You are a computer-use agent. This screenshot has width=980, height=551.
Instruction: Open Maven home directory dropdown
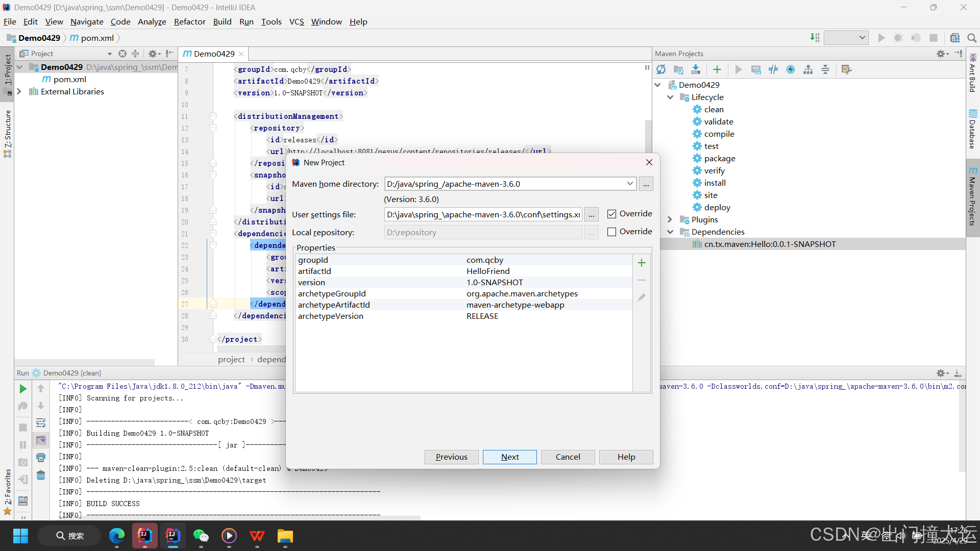click(x=630, y=184)
